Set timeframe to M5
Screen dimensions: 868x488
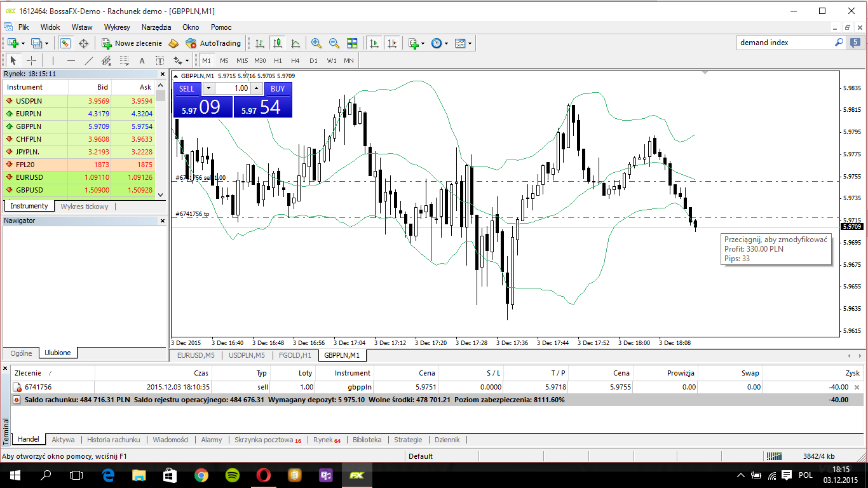pyautogui.click(x=224, y=60)
